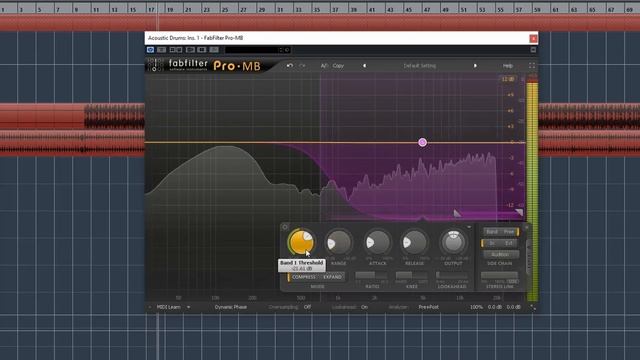Click 12 dB display range button

click(x=507, y=79)
